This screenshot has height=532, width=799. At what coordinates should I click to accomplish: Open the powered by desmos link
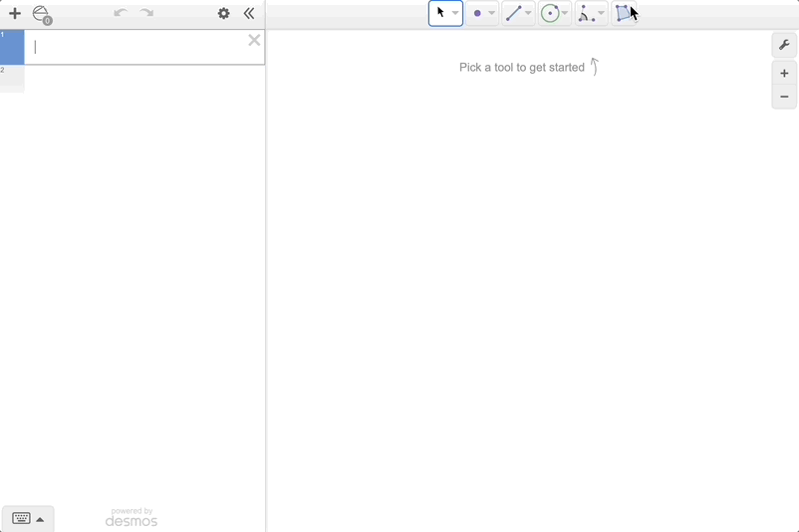coord(132,517)
